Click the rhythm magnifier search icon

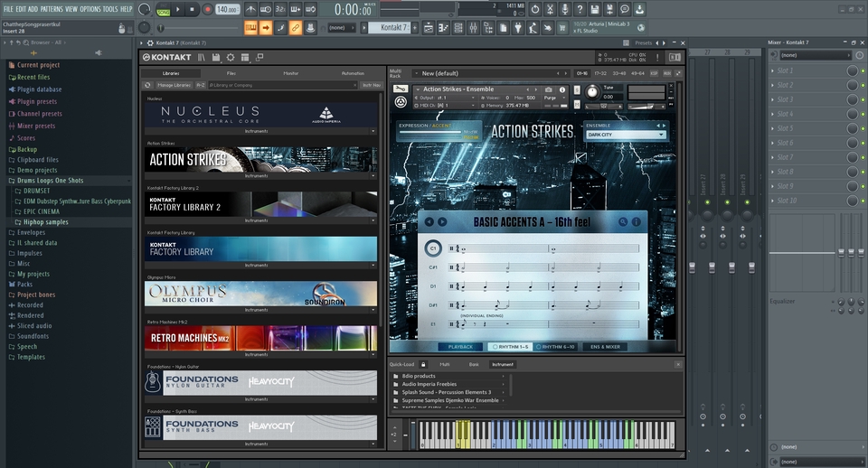623,222
